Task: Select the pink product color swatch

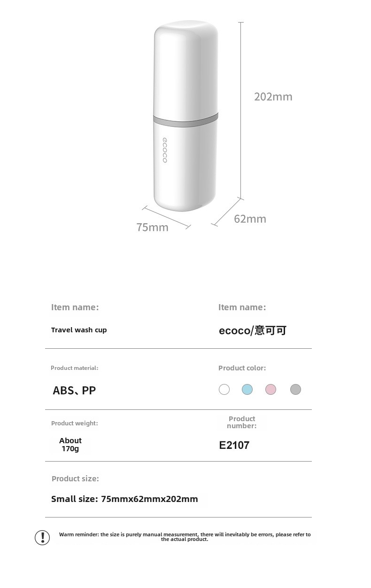Action: point(271,389)
